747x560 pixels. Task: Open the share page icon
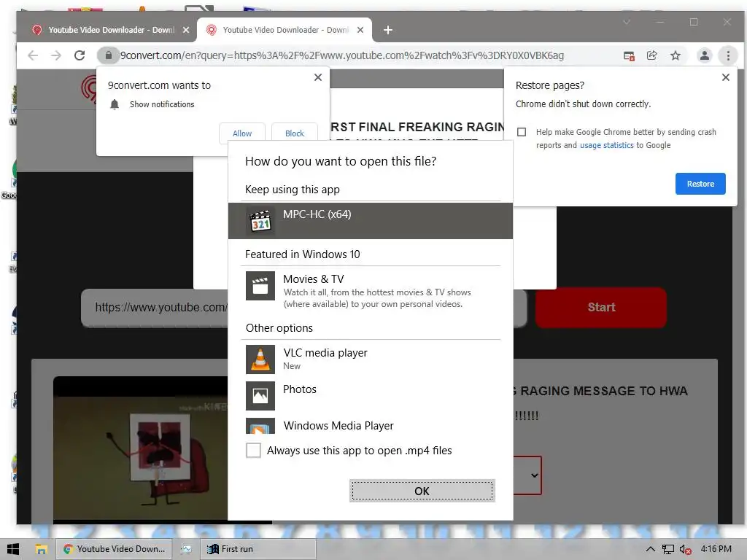pyautogui.click(x=651, y=55)
